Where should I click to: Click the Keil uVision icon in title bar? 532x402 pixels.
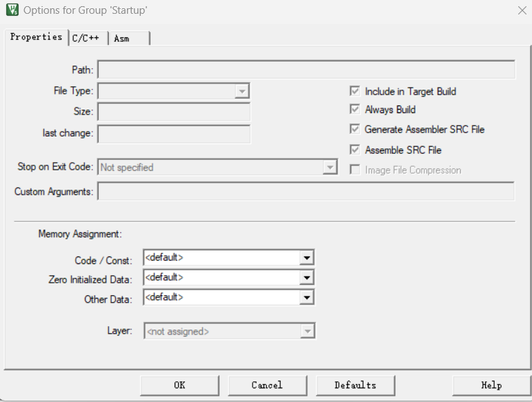point(12,10)
